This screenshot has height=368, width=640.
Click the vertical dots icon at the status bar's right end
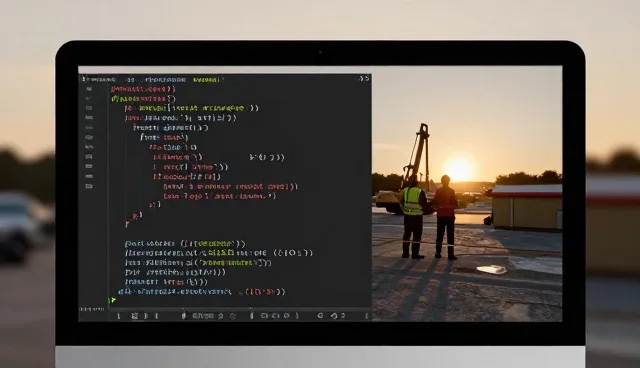pos(366,316)
